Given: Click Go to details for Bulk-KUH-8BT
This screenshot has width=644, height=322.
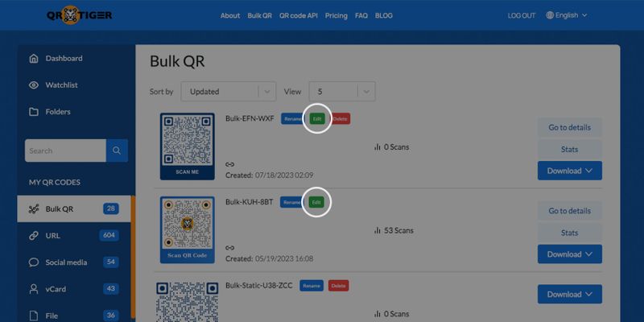Looking at the screenshot, I should (x=570, y=211).
